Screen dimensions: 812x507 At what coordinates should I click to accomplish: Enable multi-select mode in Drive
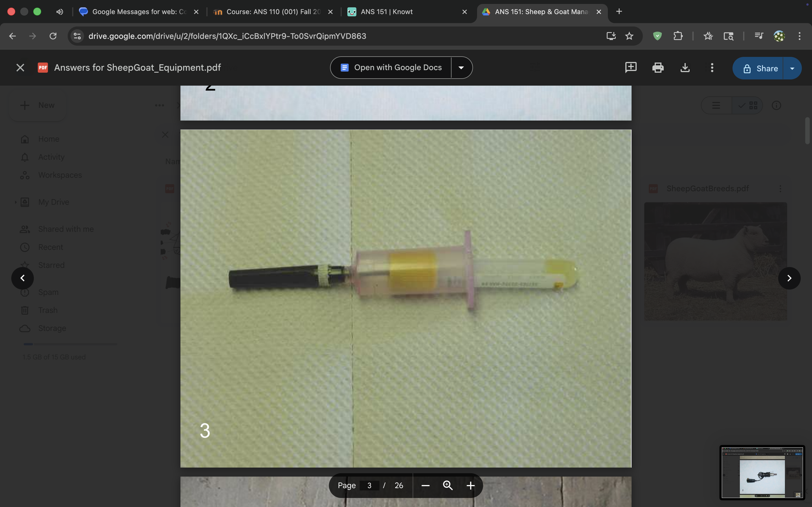[742, 105]
